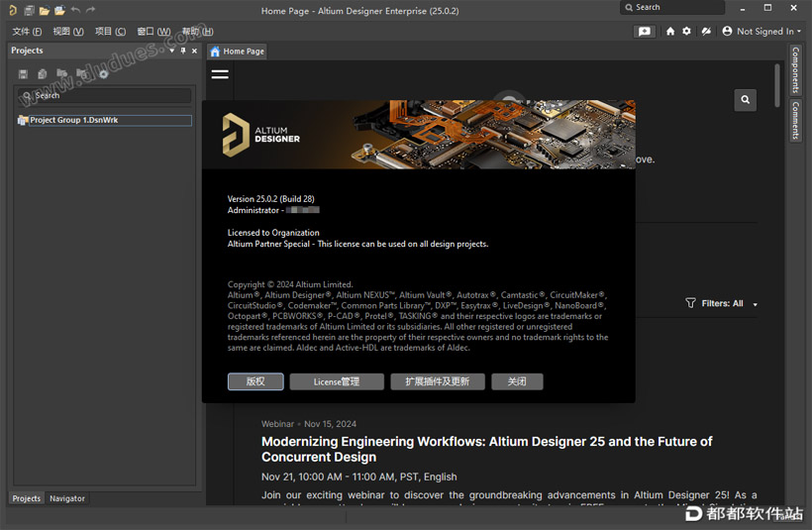Open the 帮助 (H) menu
This screenshot has width=812, height=530.
tap(197, 32)
